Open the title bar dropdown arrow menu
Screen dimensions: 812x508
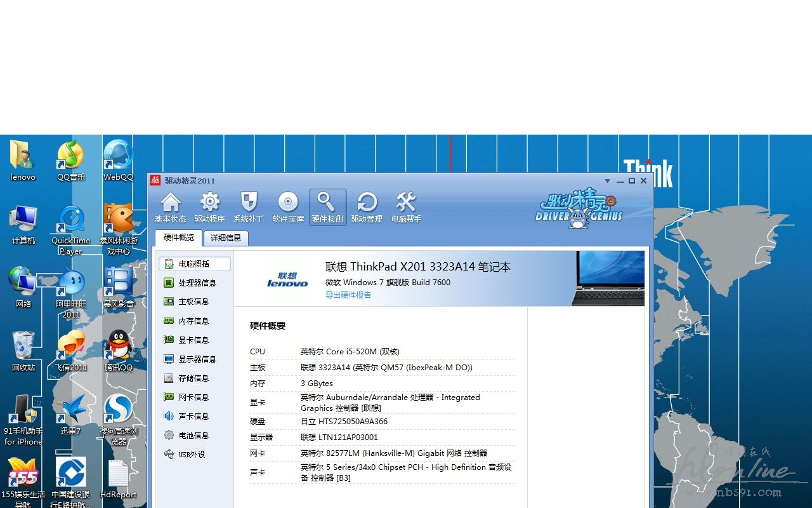(607, 181)
